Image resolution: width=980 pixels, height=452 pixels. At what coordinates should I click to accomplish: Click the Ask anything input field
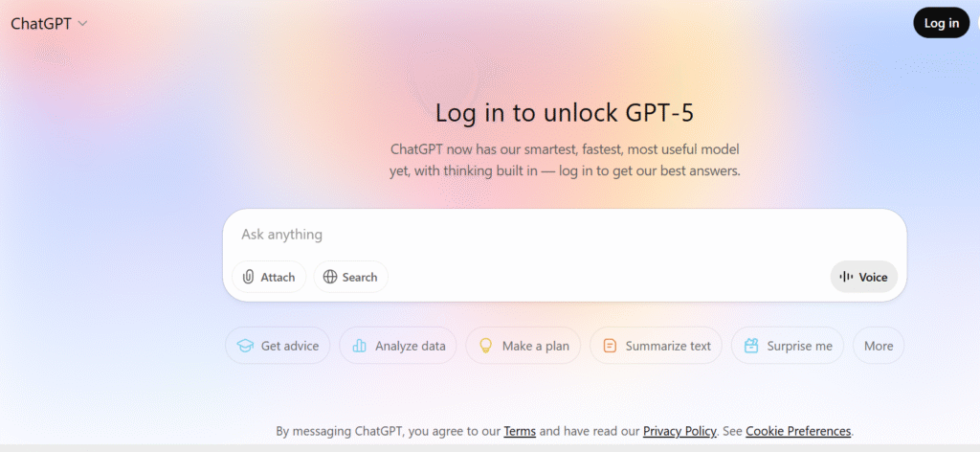click(565, 235)
